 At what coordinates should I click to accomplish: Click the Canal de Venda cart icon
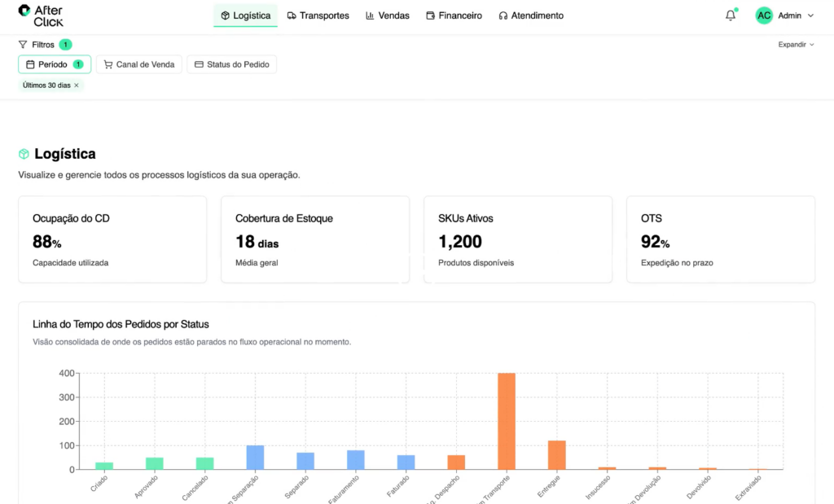click(x=108, y=64)
